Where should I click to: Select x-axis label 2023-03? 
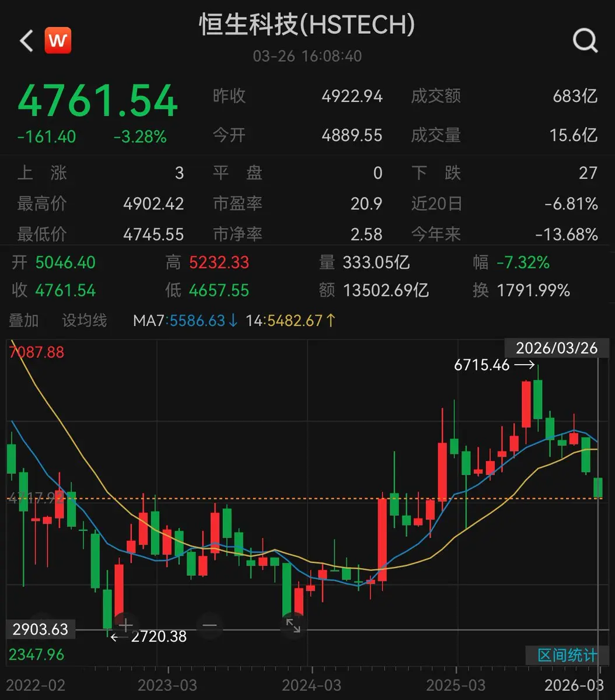(x=169, y=684)
